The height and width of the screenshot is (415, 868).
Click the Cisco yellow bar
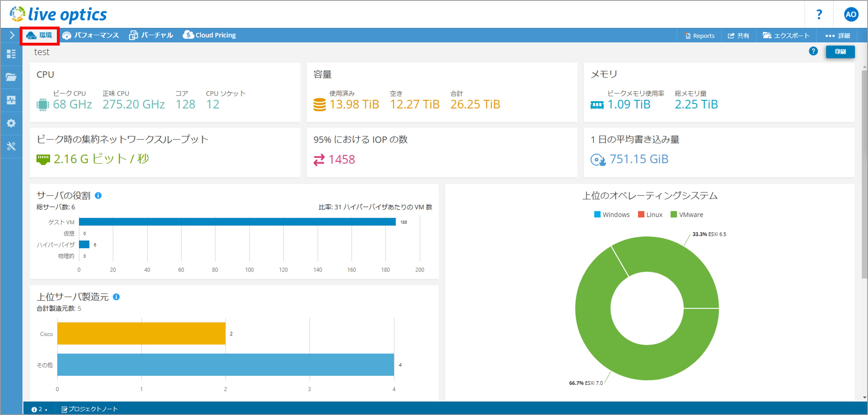coord(141,333)
